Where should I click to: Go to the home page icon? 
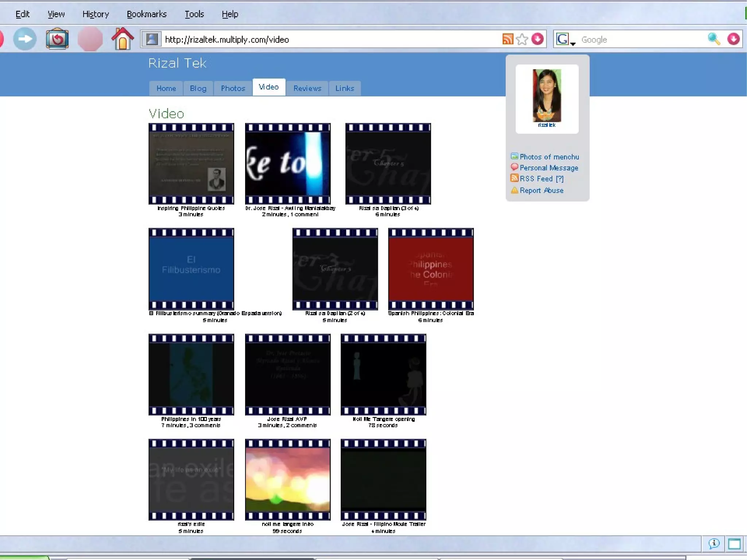coord(123,39)
